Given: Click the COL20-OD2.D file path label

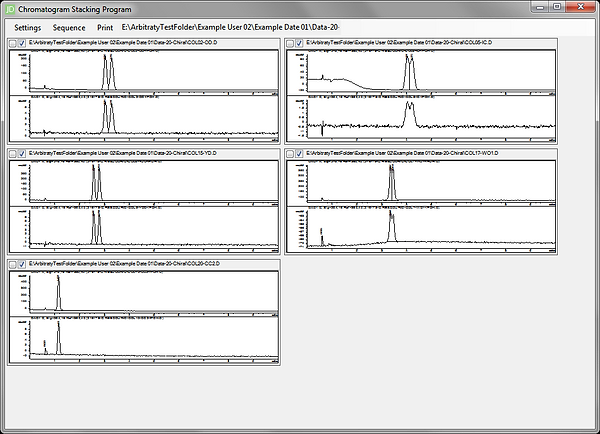Looking at the screenshot, I should click(124, 264).
